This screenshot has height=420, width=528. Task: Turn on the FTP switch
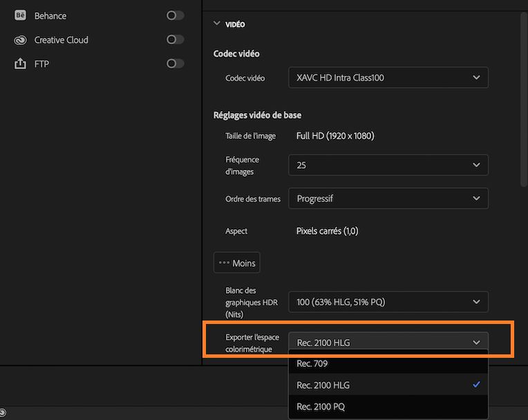[x=175, y=64]
